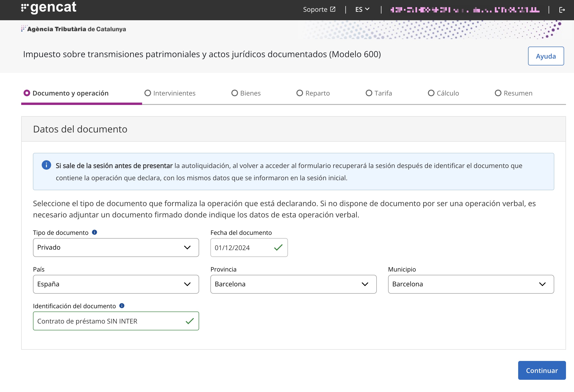Click the Identificación del documento text field
574x392 pixels.
109,321
